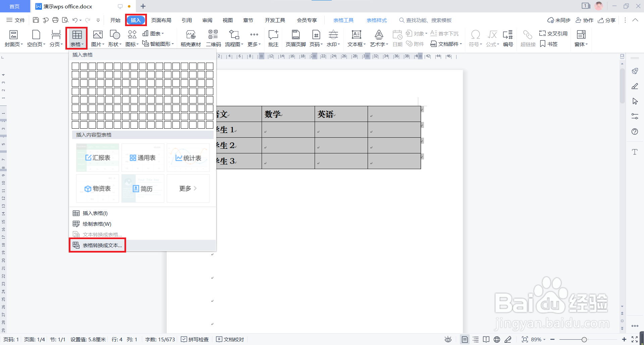Insert the current date with 日期 icon

(x=397, y=38)
